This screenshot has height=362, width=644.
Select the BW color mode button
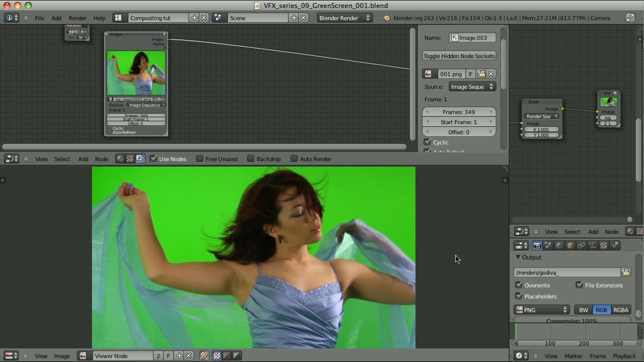point(584,310)
